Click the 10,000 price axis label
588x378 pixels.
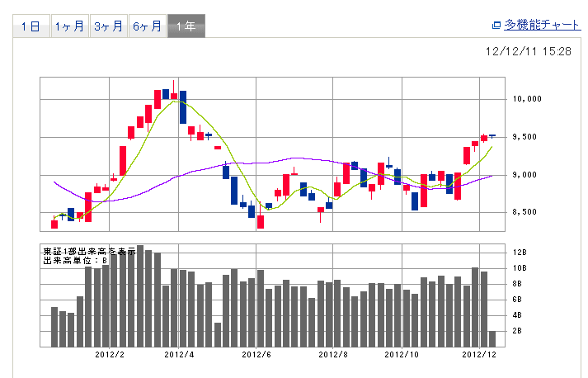[x=526, y=98]
